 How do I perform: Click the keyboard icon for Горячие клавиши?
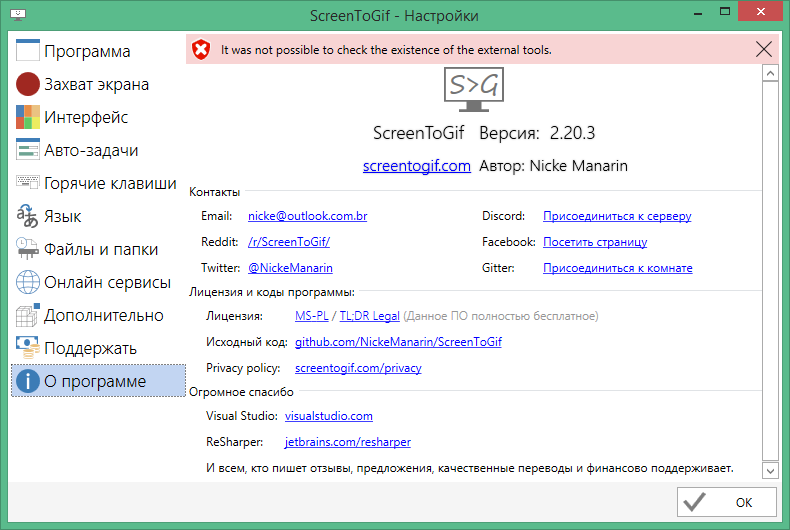tap(28, 182)
